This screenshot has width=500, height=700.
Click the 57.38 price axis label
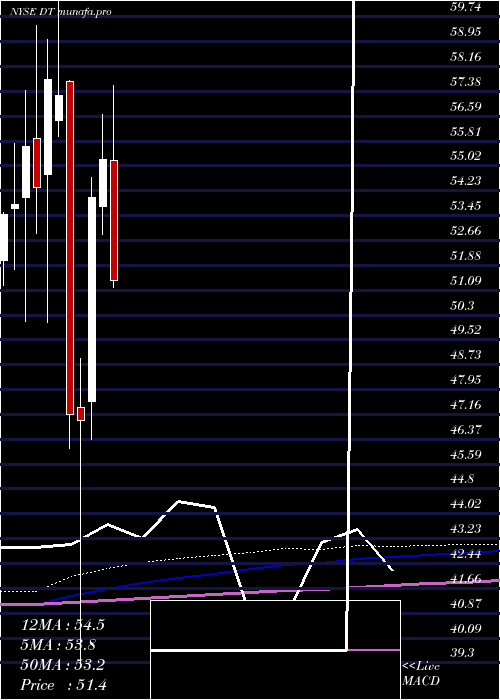click(x=468, y=82)
